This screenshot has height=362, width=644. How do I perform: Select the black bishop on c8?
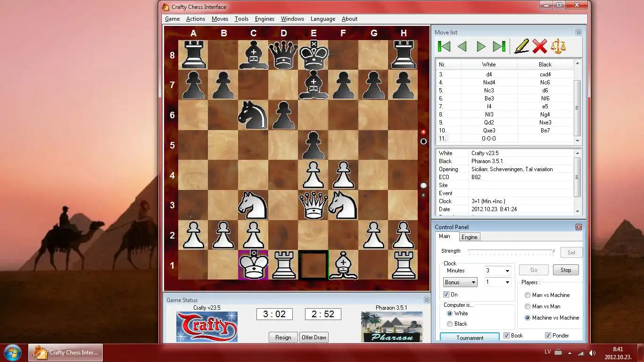tap(254, 55)
